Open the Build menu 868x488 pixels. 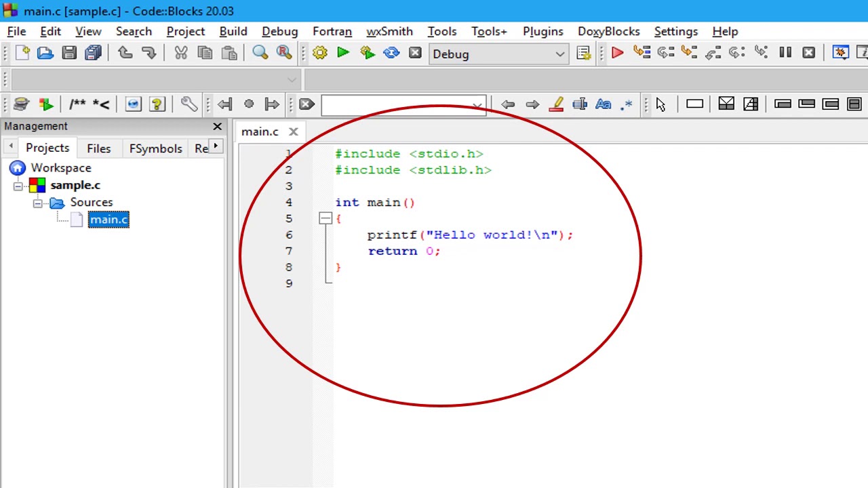pos(233,31)
